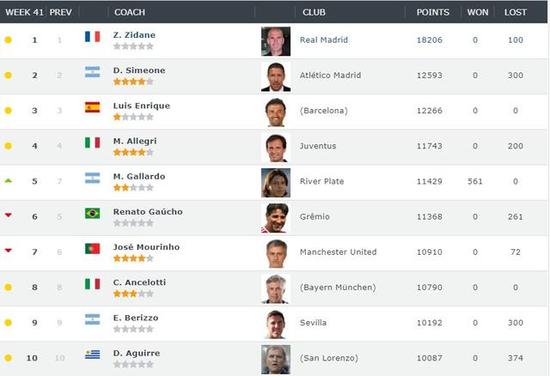Click the CLUB column header
The width and height of the screenshot is (550, 376).
coord(314,12)
